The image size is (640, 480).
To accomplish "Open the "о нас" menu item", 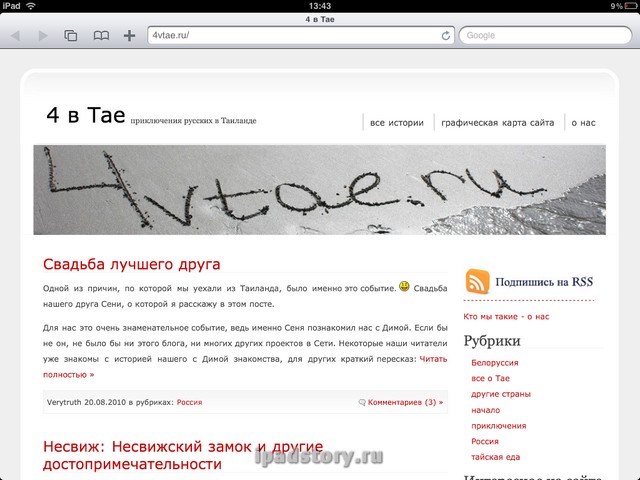I will pyautogui.click(x=583, y=123).
